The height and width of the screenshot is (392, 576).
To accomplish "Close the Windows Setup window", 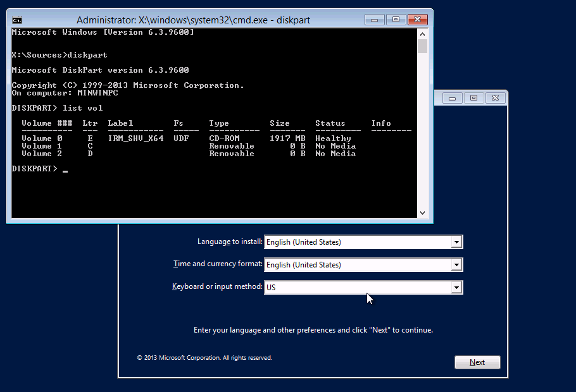I will 495,98.
